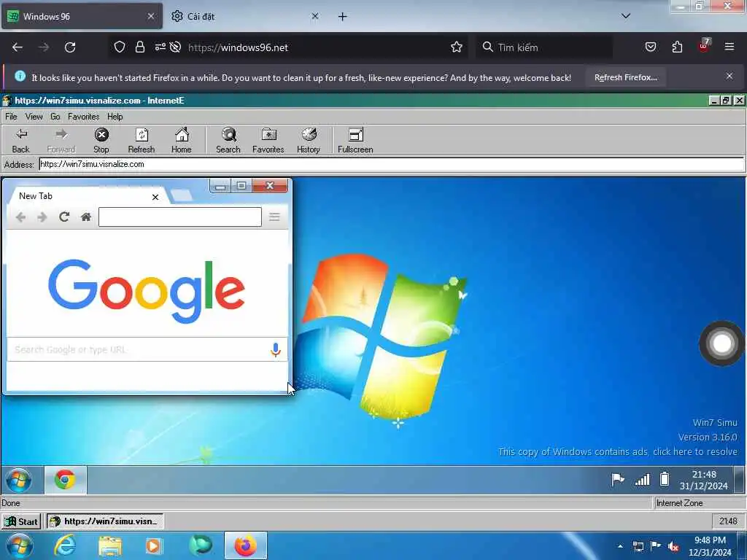
Task: Click the Google voice search microphone
Action: [x=275, y=349]
